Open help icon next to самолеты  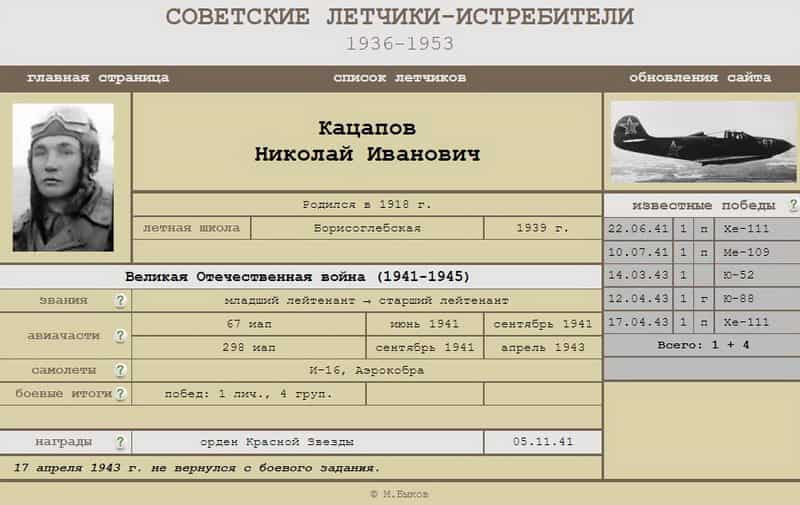[x=120, y=370]
